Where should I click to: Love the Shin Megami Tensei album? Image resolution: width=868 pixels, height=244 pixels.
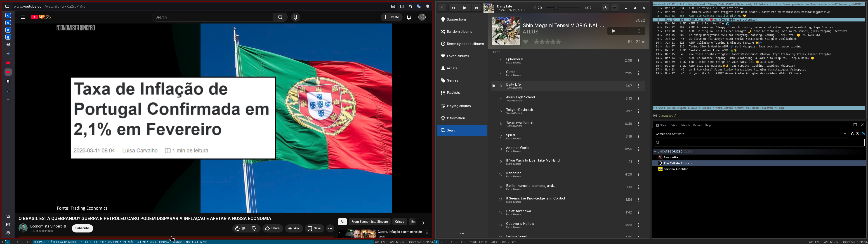(526, 42)
